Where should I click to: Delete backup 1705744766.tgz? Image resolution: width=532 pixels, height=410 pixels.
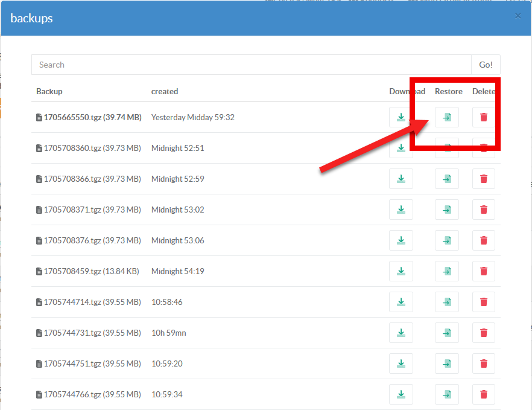[x=483, y=394]
